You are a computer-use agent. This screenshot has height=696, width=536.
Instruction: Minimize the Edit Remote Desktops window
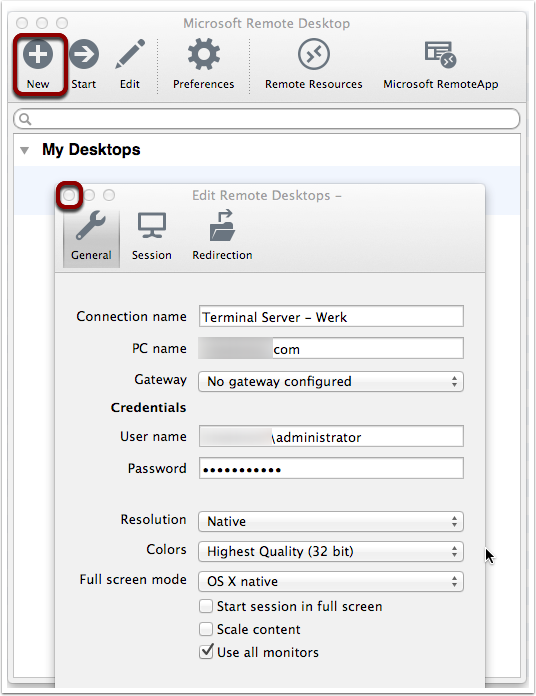pos(89,195)
